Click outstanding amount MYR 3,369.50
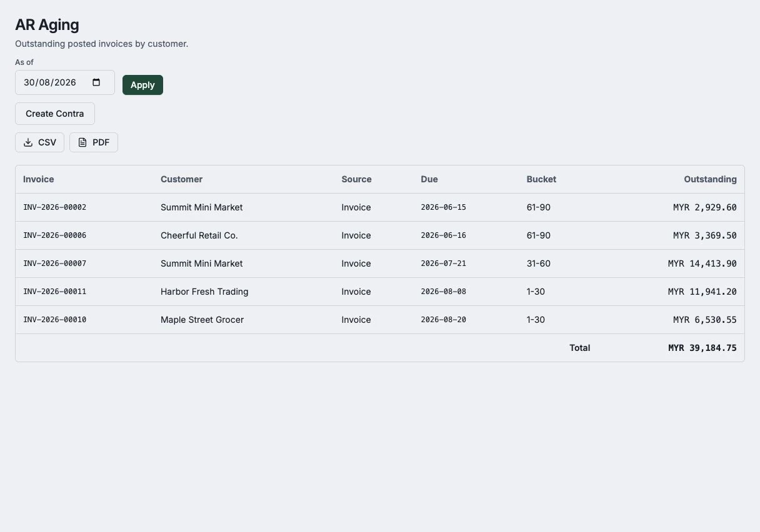The height and width of the screenshot is (532, 760). pyautogui.click(x=704, y=235)
